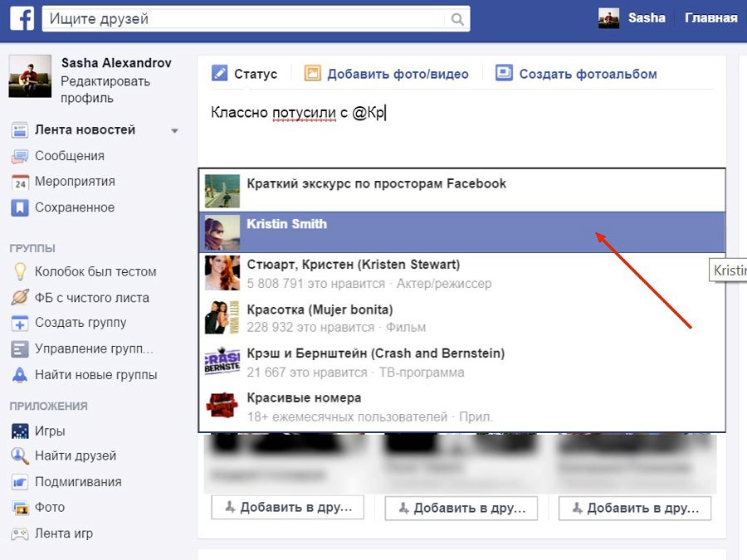Click the small profile photo in top bar
This screenshot has width=747, height=560.
pos(609,18)
